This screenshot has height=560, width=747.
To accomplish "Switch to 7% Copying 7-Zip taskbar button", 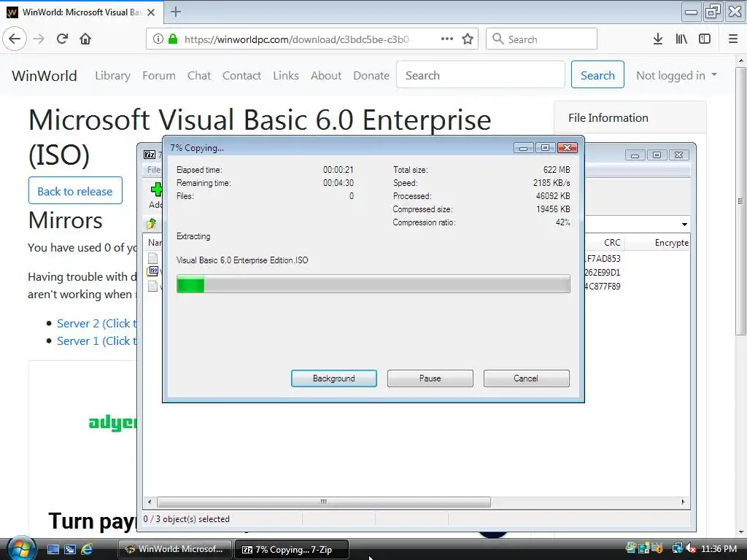I will [292, 549].
